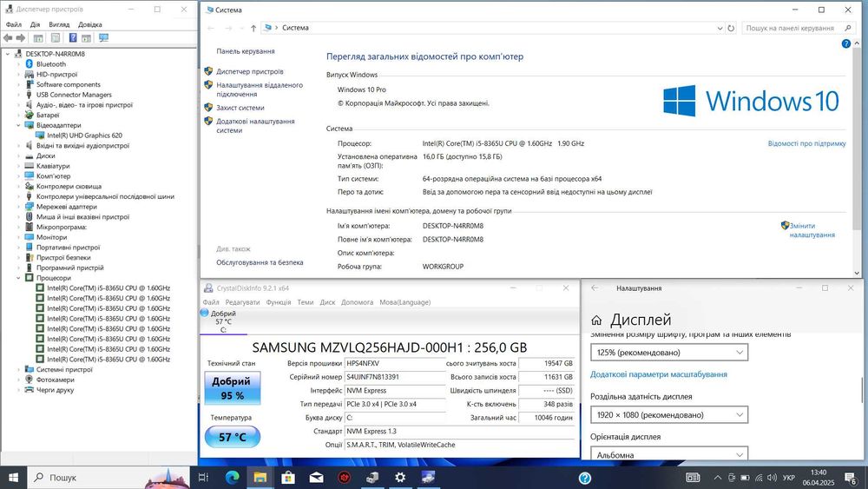The height and width of the screenshot is (489, 868).
Task: Expand the Системні пристрої category
Action: [x=18, y=369]
